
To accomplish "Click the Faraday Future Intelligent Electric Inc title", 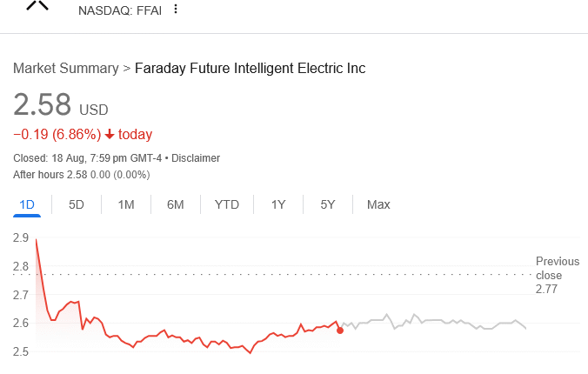I will coord(250,68).
